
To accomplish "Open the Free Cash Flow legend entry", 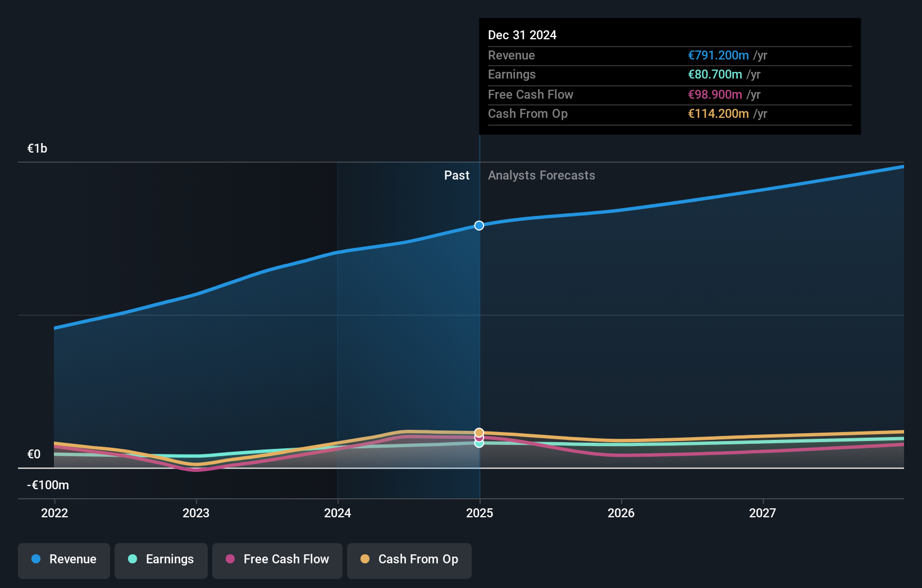I will pyautogui.click(x=277, y=561).
